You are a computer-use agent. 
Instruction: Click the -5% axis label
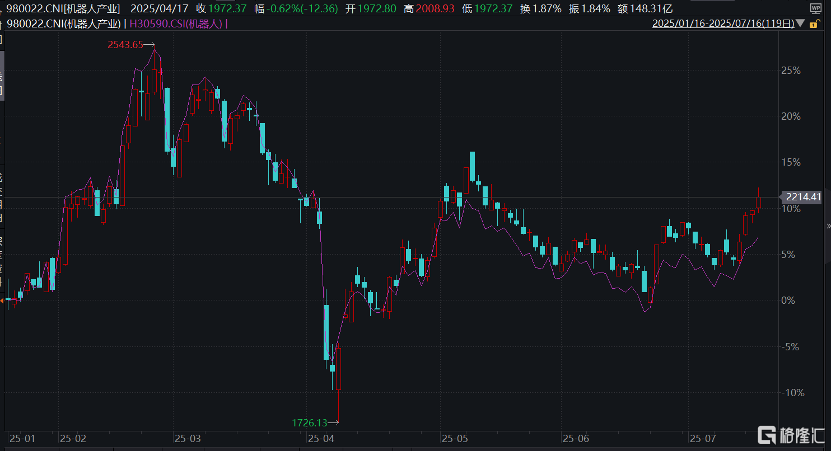tap(790, 346)
